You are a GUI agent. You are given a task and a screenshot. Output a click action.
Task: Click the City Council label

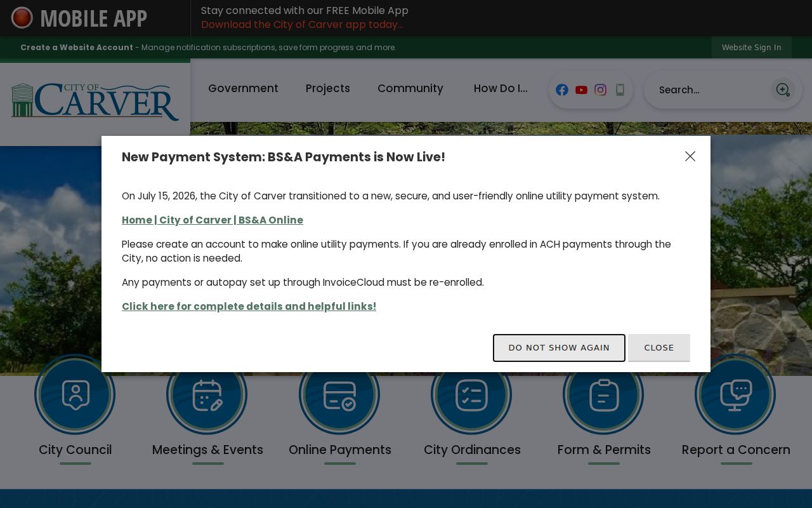[75, 450]
